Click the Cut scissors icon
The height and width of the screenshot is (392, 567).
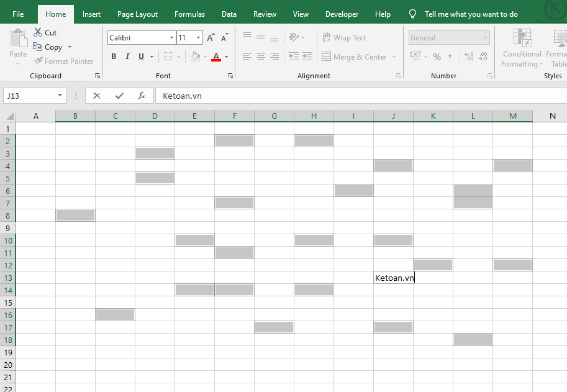[38, 32]
